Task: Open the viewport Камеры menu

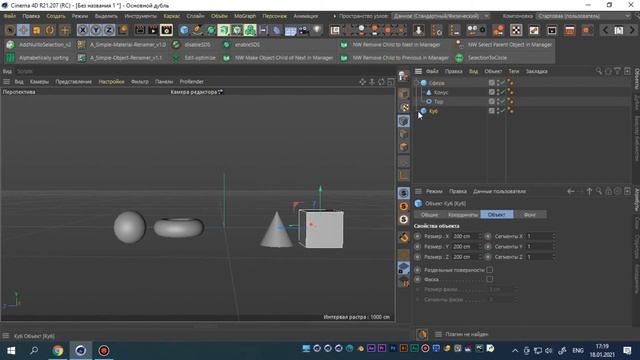Action: 39,82
